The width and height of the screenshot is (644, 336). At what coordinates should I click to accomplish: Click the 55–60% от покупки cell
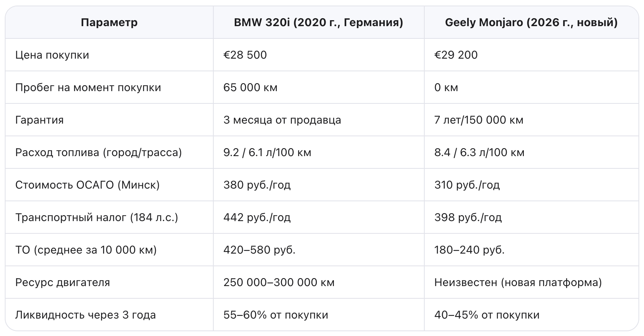pos(276,315)
